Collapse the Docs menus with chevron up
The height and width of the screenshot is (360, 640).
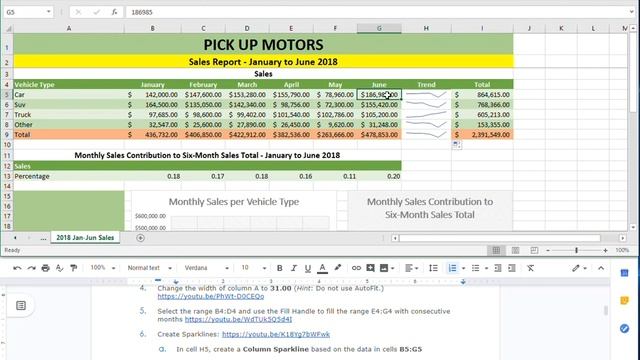[601, 268]
